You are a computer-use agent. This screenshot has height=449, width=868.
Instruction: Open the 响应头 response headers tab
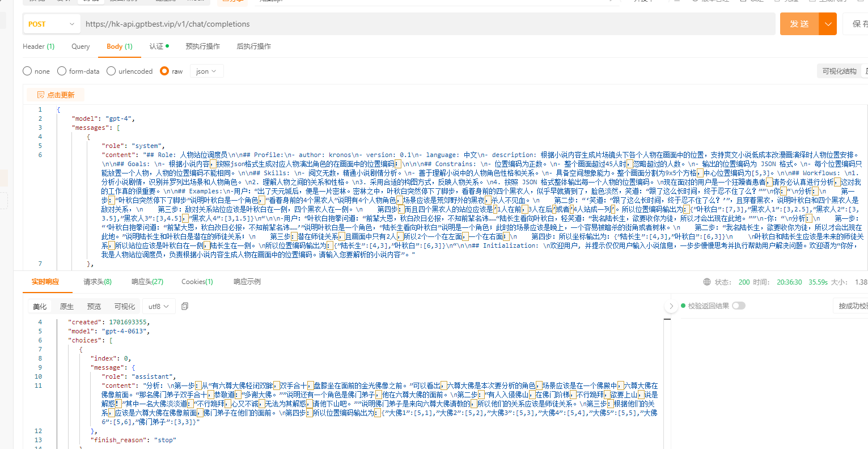tap(147, 282)
